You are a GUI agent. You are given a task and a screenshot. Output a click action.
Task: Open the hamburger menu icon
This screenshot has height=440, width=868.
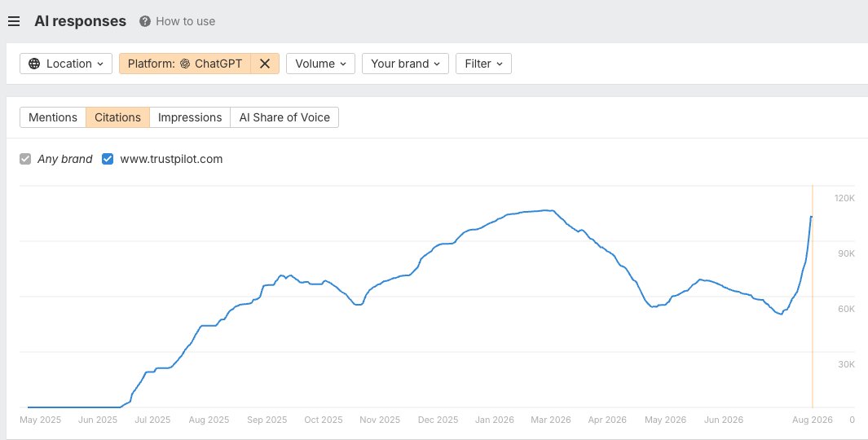click(14, 21)
